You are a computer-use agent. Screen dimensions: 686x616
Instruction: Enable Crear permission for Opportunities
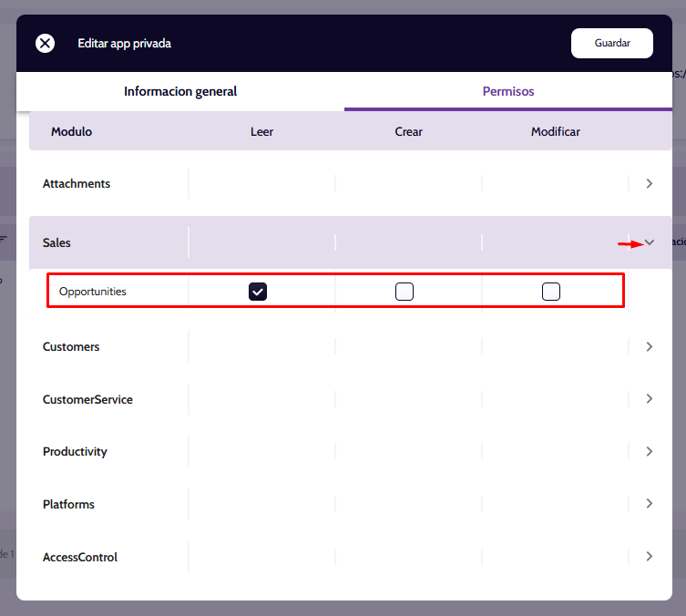tap(404, 292)
